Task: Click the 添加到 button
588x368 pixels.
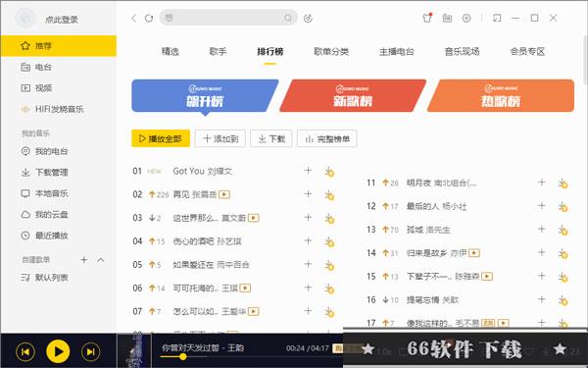Action: [x=220, y=138]
